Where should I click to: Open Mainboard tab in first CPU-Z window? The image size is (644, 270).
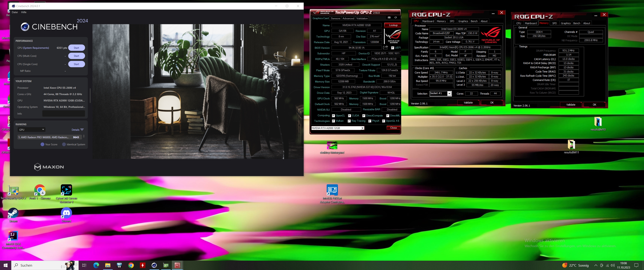[x=428, y=21]
